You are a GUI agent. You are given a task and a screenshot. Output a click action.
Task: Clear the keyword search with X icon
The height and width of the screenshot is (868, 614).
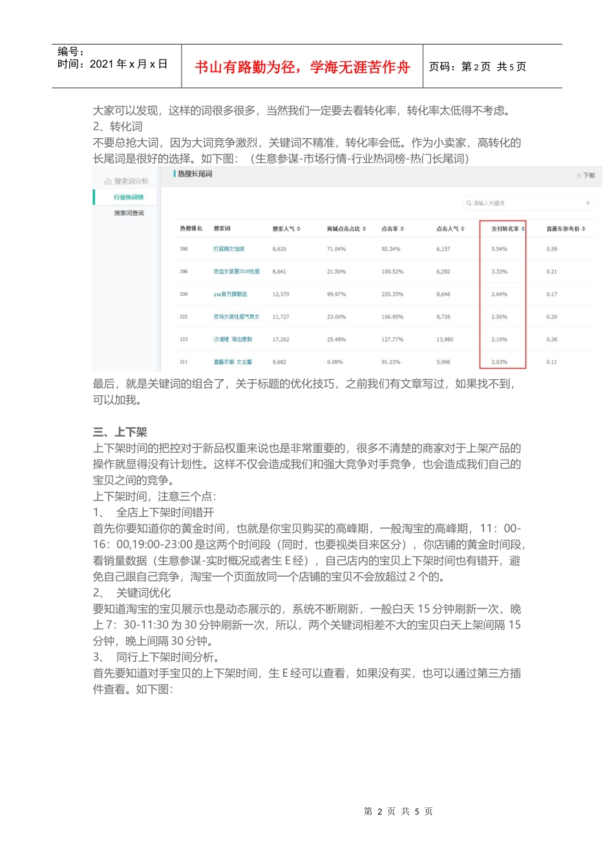point(588,203)
